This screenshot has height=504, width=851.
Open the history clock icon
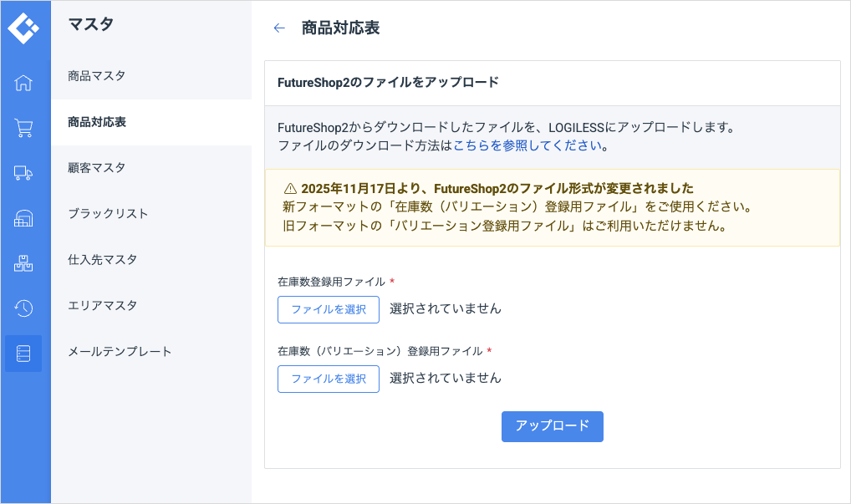pyautogui.click(x=23, y=308)
